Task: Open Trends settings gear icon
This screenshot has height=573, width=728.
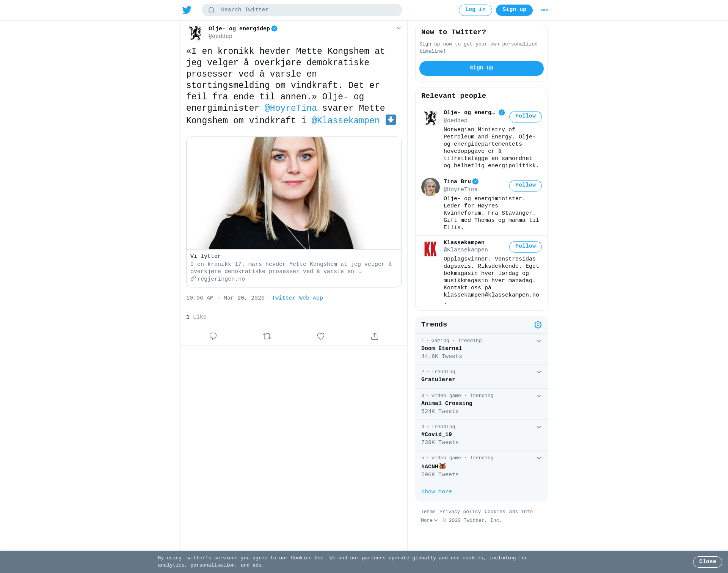Action: tap(538, 325)
